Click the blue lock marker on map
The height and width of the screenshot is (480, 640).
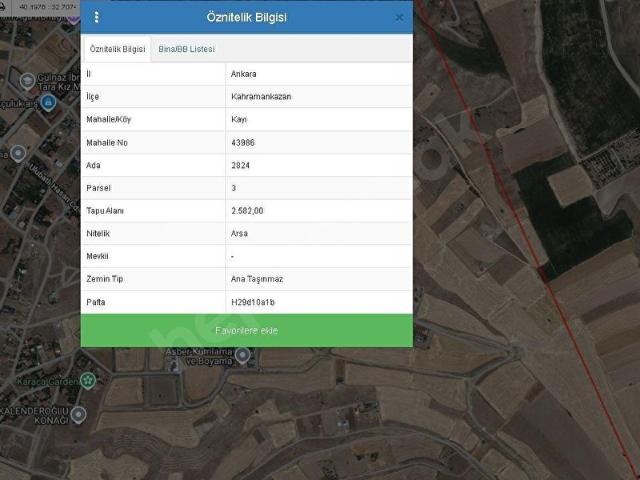coord(48,102)
